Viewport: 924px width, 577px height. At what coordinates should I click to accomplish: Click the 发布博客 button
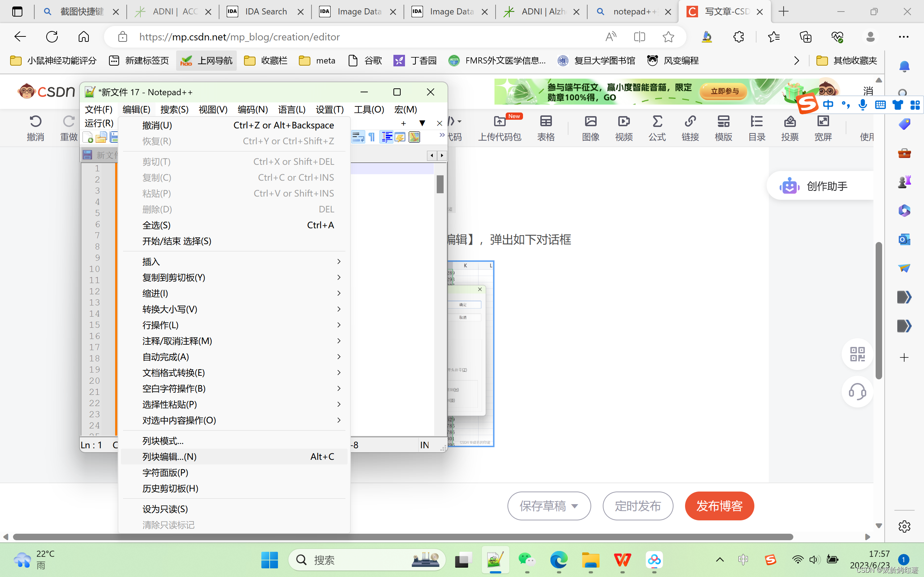(719, 506)
